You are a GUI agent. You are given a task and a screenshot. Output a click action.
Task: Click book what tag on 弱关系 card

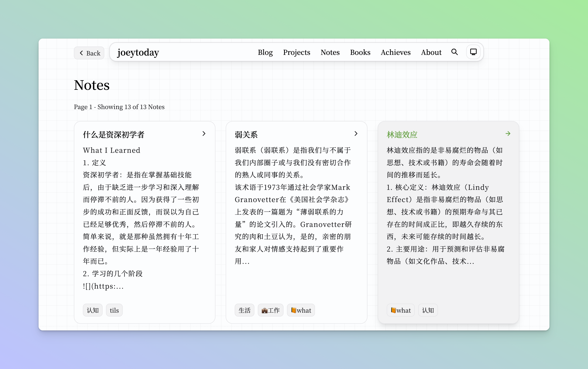301,310
